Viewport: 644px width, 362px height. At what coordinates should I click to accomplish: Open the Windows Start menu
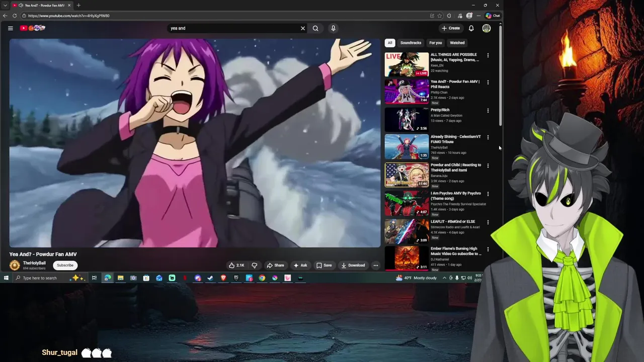(x=6, y=278)
